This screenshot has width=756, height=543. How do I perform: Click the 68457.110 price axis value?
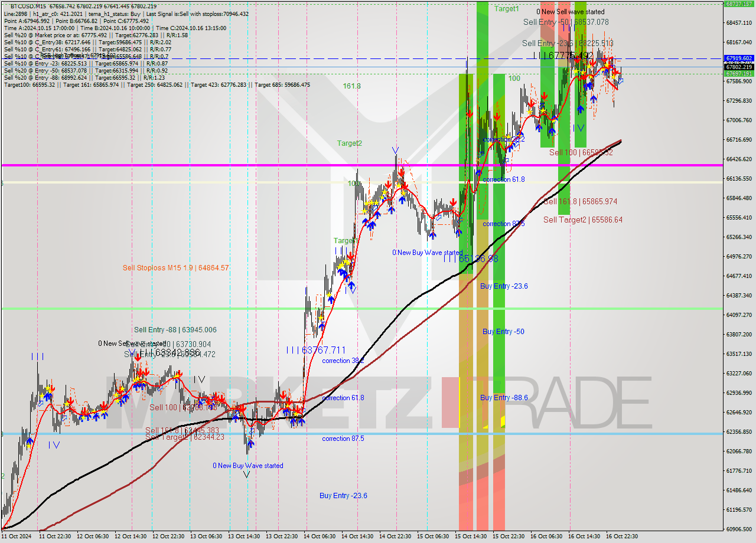pyautogui.click(x=739, y=22)
